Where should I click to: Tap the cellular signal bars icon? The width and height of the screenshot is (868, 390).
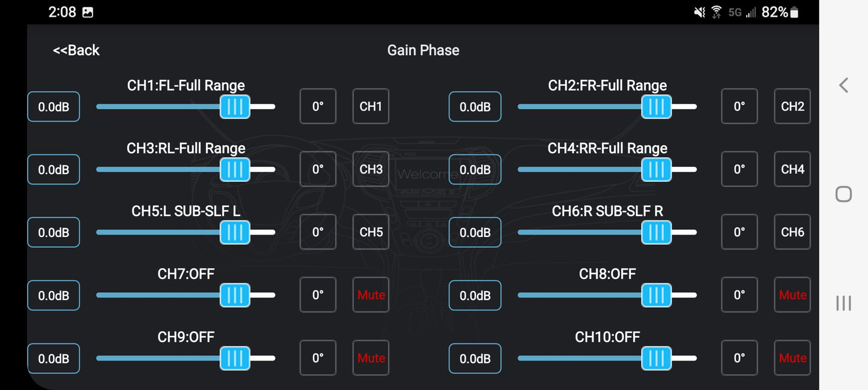click(x=751, y=12)
